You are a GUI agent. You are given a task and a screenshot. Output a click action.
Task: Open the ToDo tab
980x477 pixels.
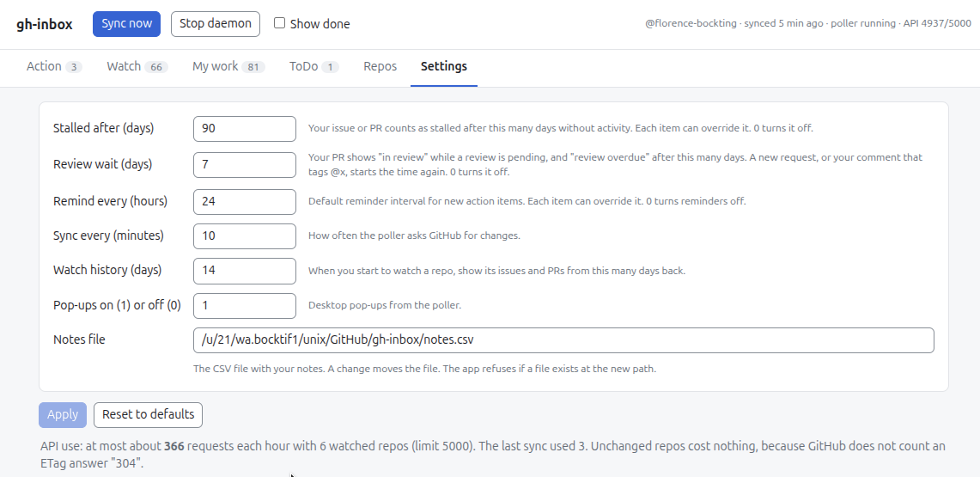pyautogui.click(x=313, y=66)
